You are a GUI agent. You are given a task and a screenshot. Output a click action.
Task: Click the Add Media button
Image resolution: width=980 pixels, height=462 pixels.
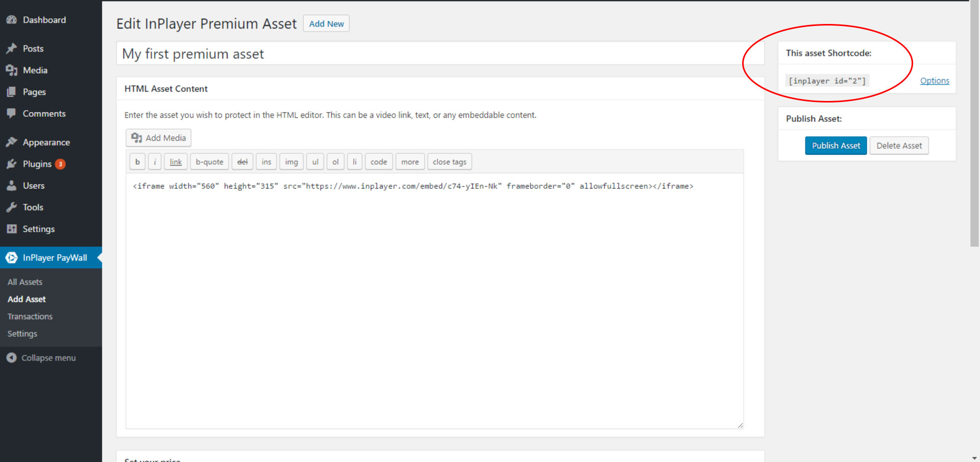click(159, 138)
